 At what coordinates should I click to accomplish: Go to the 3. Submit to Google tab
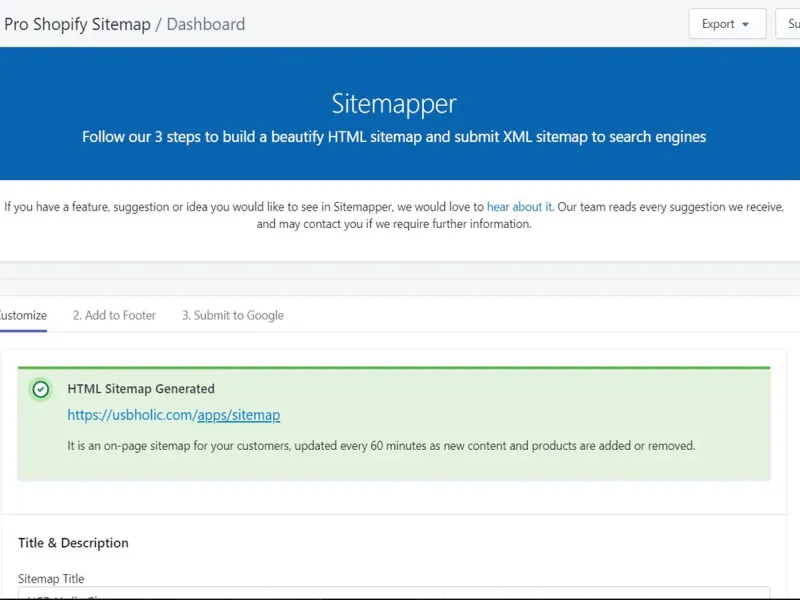point(233,315)
